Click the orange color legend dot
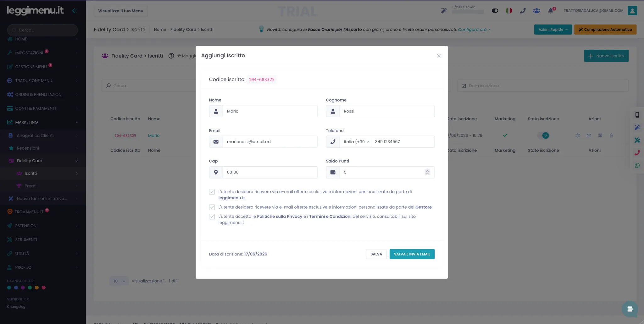This screenshot has height=324, width=644. (x=37, y=288)
